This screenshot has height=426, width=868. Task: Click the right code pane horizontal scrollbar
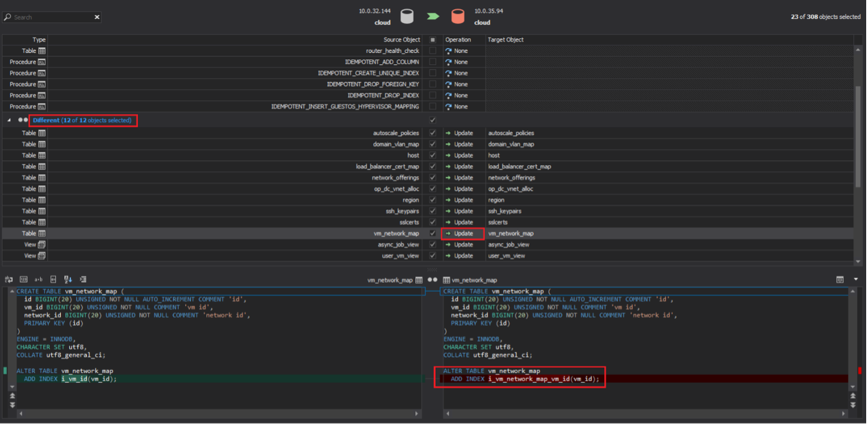[645, 414]
